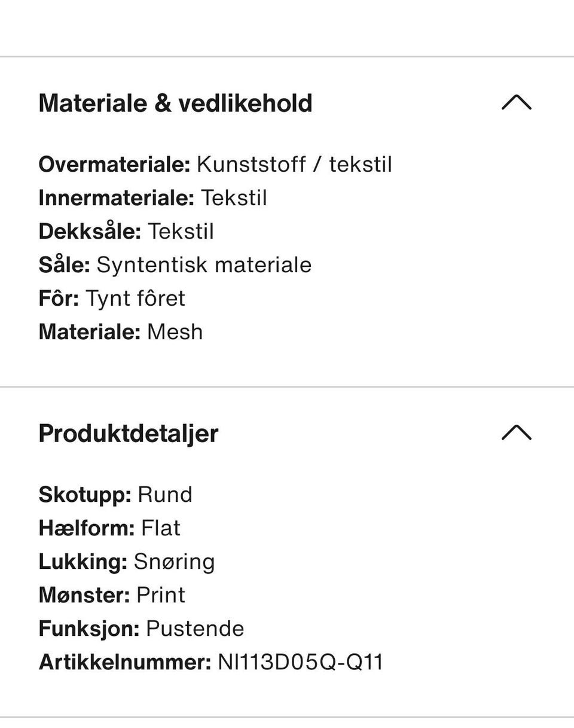Screen dimensions: 574x728
Task: Tap the Artikkelnummer label
Action: pos(124,662)
